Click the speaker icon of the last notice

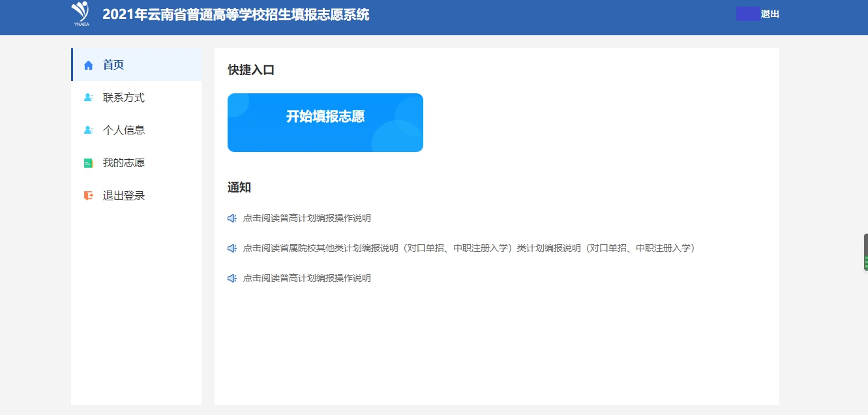click(232, 278)
